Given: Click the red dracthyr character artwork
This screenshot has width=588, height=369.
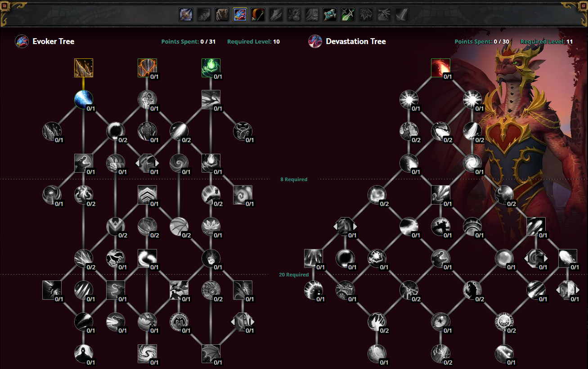Looking at the screenshot, I should (x=526, y=135).
